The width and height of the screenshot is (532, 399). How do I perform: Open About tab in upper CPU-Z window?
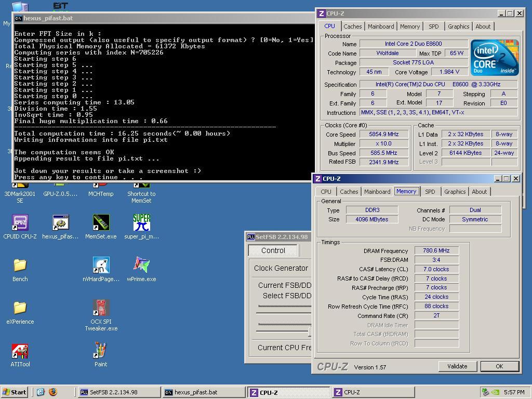coord(483,26)
